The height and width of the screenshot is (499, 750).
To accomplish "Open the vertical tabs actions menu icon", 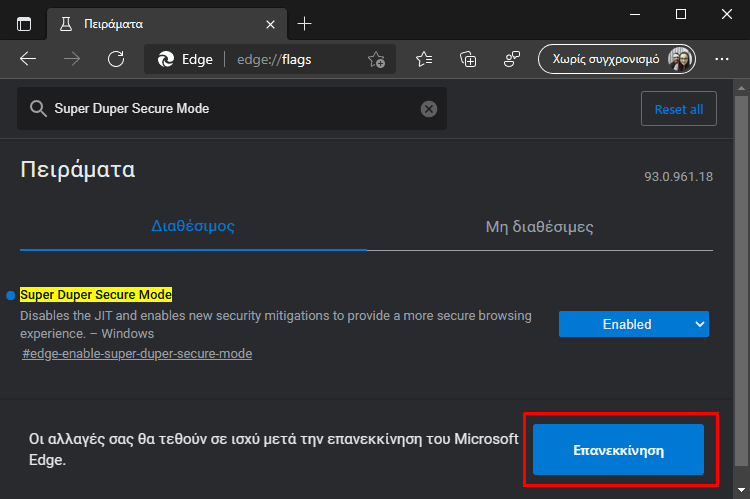I will (x=24, y=23).
